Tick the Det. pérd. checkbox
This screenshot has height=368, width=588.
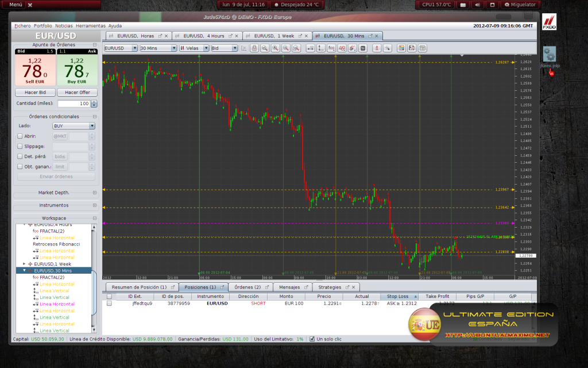[20, 156]
